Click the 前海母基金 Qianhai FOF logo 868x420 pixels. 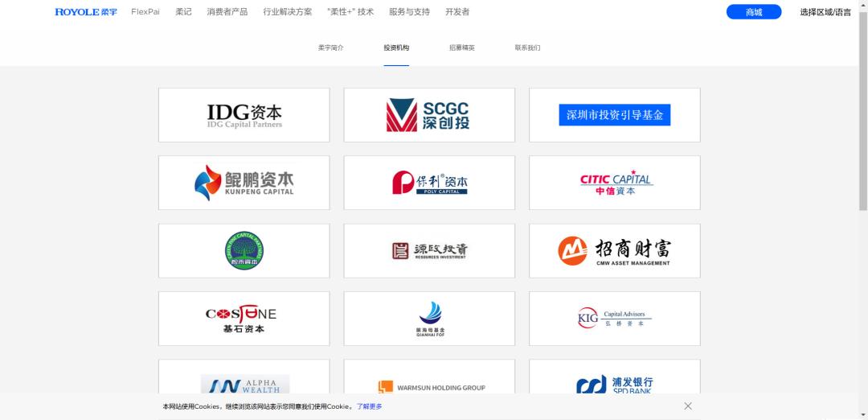(x=429, y=319)
